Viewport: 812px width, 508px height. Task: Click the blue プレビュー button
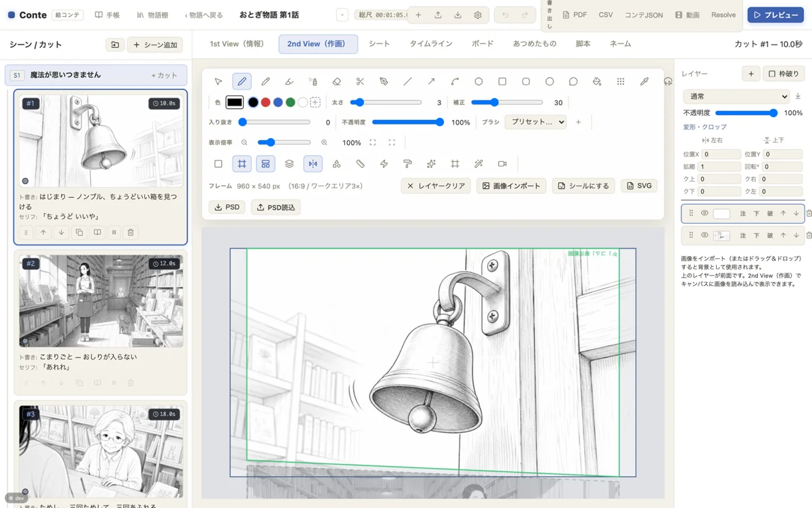click(x=775, y=15)
